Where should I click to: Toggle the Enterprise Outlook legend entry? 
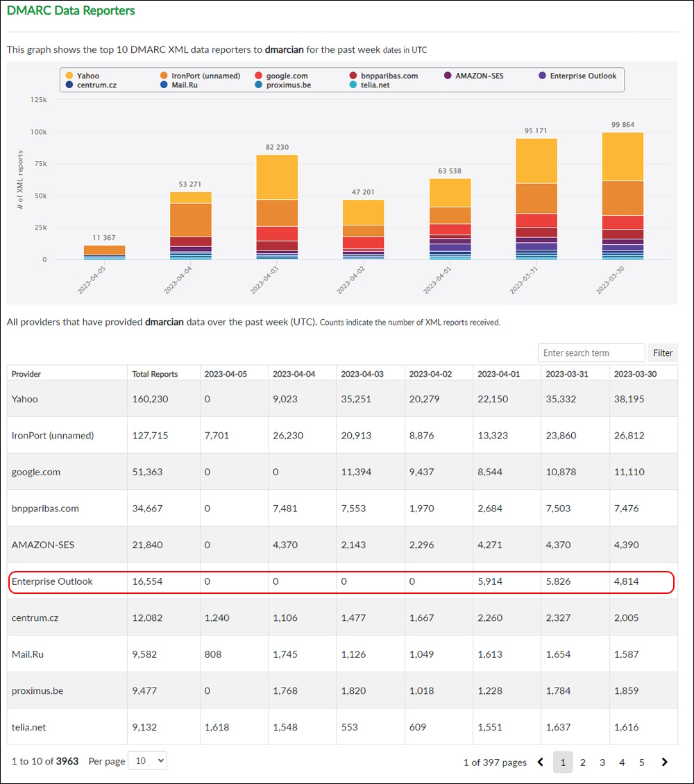tap(577, 76)
